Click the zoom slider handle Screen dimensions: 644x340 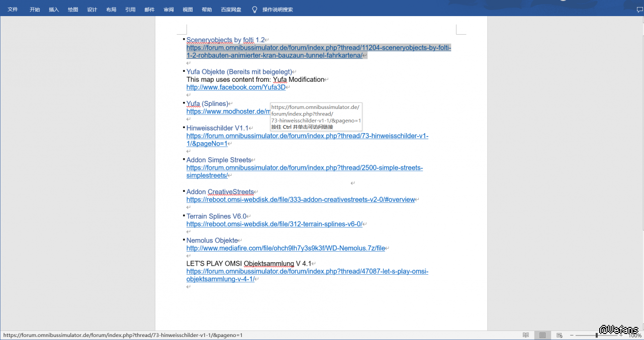(597, 335)
